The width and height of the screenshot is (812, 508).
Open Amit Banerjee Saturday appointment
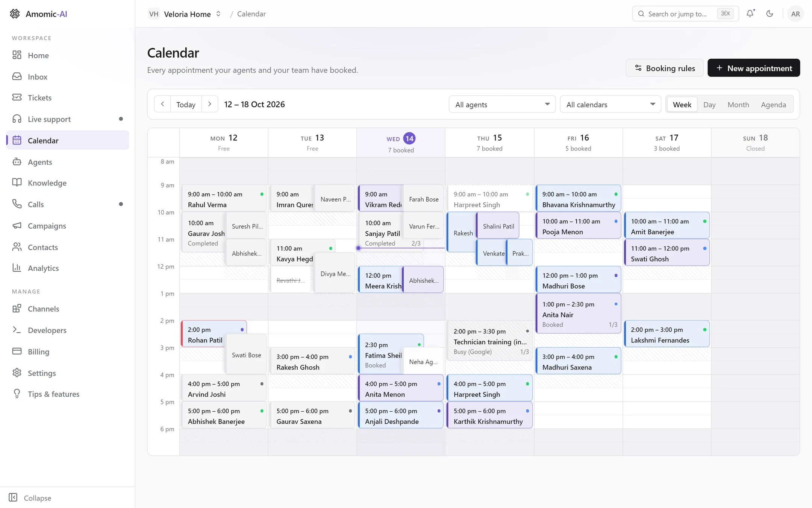click(667, 225)
